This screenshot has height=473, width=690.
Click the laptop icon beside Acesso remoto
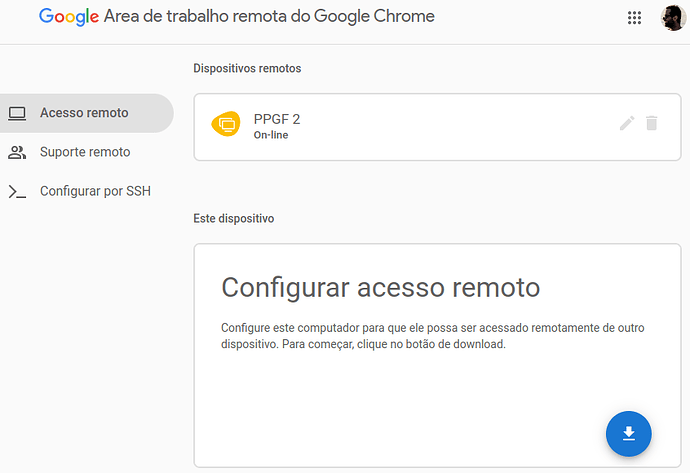click(x=17, y=113)
